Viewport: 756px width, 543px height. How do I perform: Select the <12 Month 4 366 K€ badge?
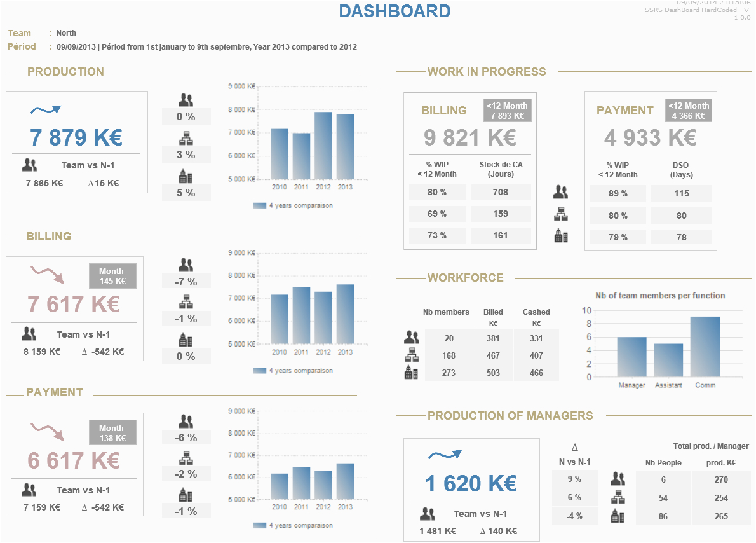point(689,111)
